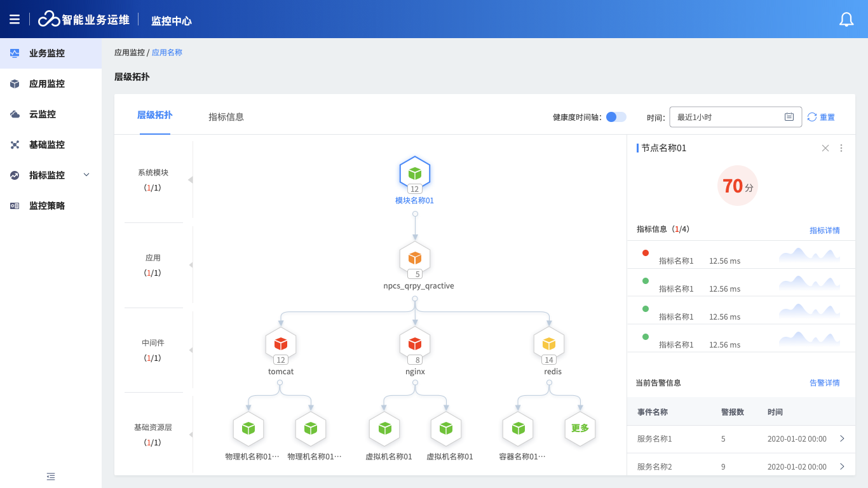868x488 pixels.
Task: Select 业务监控 in the sidebar
Action: click(x=51, y=53)
